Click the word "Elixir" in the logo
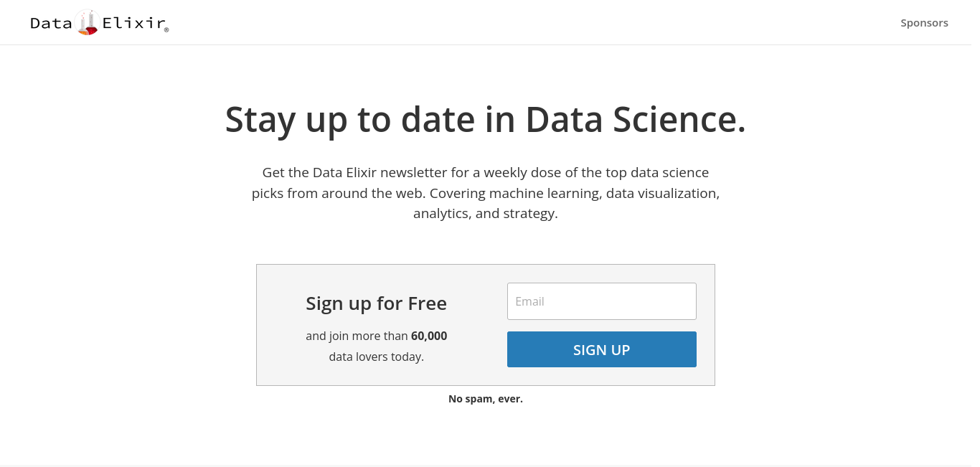Screen dimensions: 980x467 click(x=134, y=23)
